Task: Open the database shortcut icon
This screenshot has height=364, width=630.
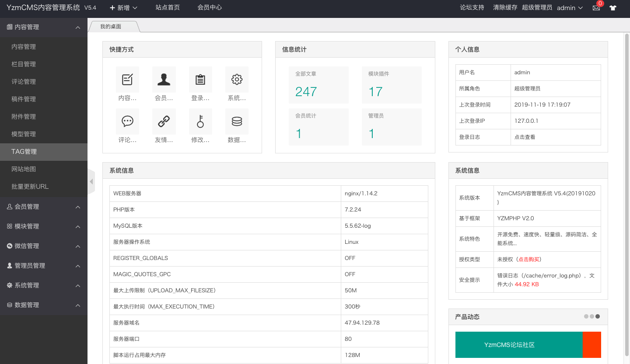Action: click(237, 121)
